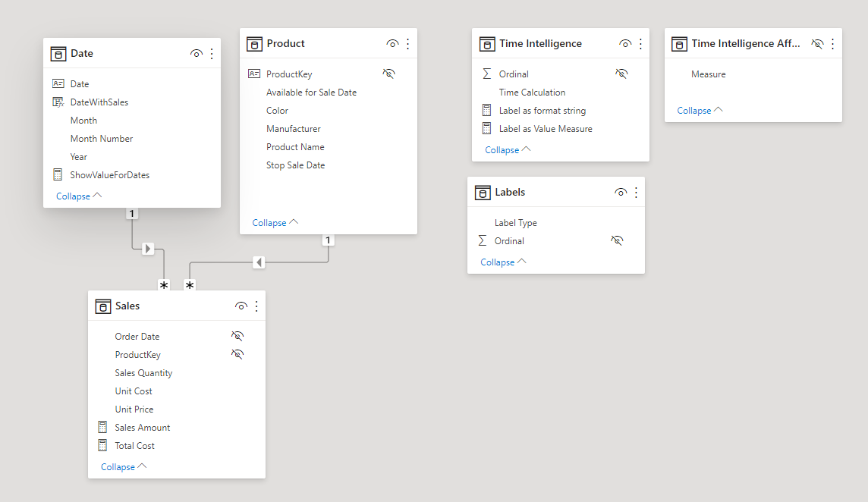The image size is (868, 502).
Task: Collapse the Labels table card
Action: [x=503, y=262]
